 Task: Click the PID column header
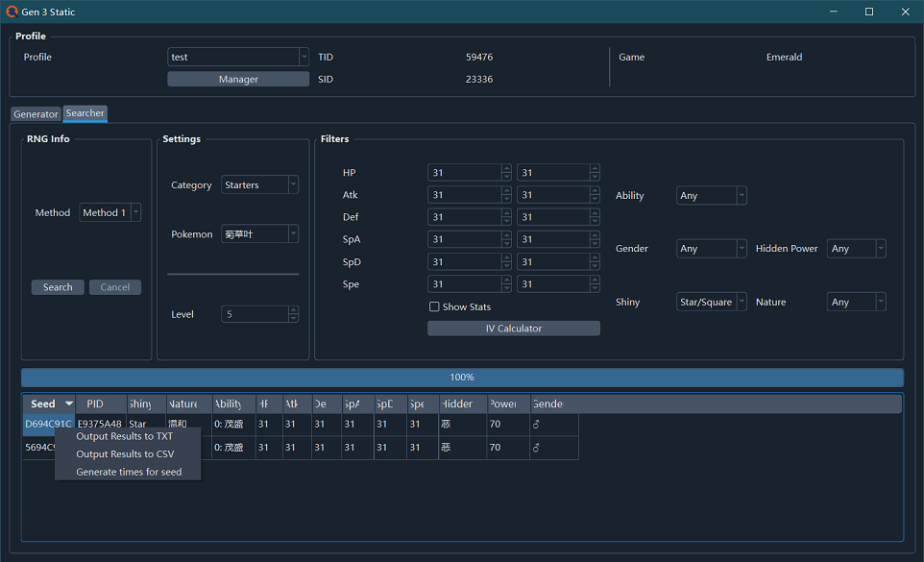point(95,404)
